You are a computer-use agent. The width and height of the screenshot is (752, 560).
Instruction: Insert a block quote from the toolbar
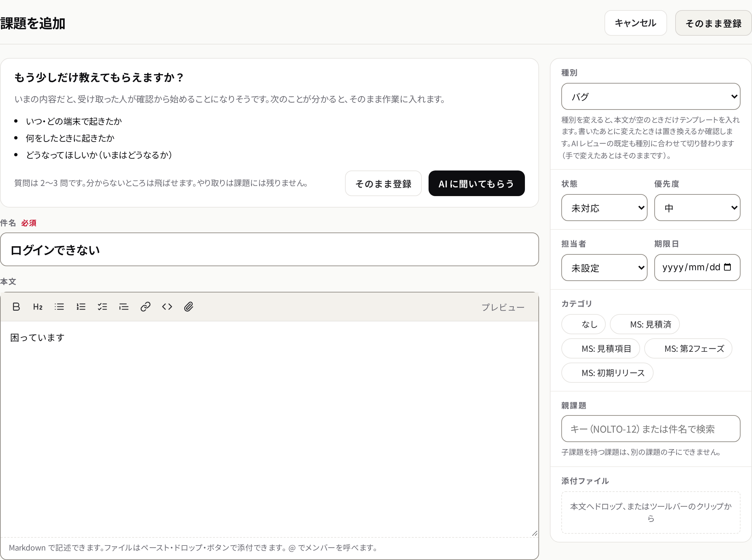pos(124,307)
